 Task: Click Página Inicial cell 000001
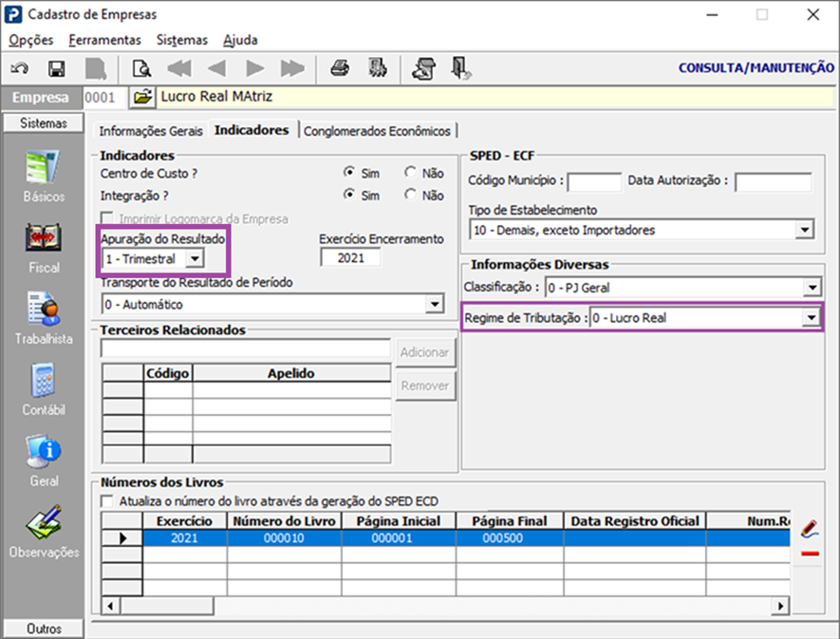(x=398, y=538)
